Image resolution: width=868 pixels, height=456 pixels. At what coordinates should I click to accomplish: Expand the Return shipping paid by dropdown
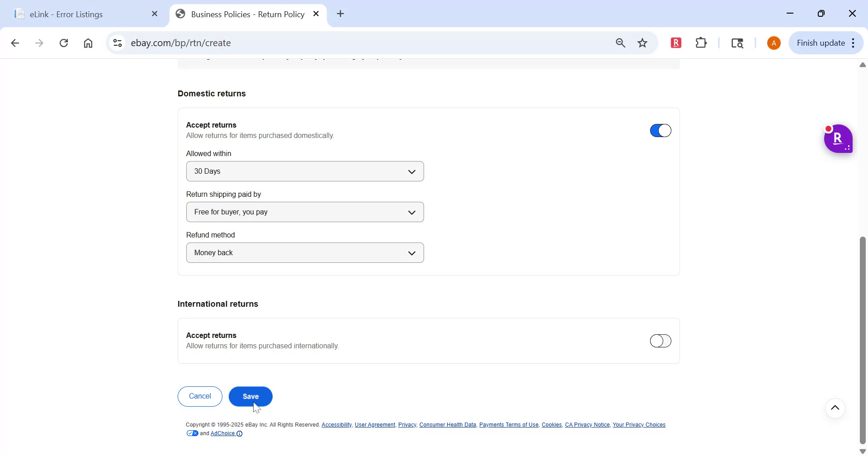pyautogui.click(x=305, y=212)
